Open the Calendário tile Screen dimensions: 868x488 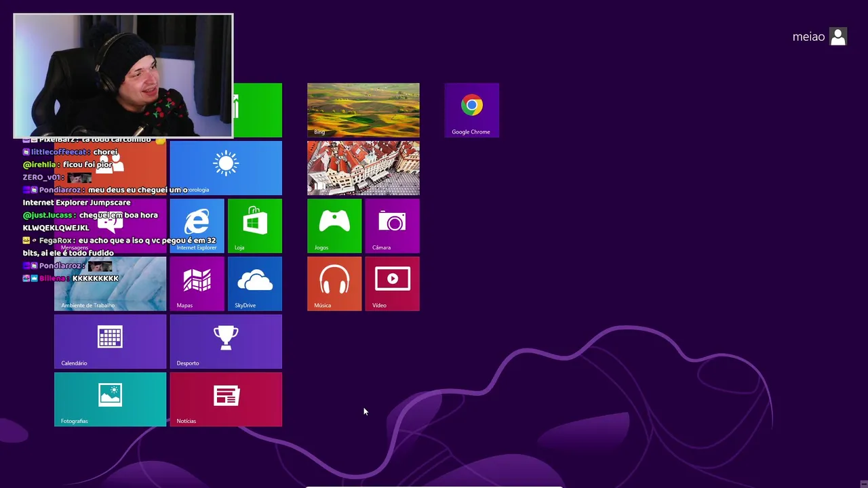click(x=110, y=342)
